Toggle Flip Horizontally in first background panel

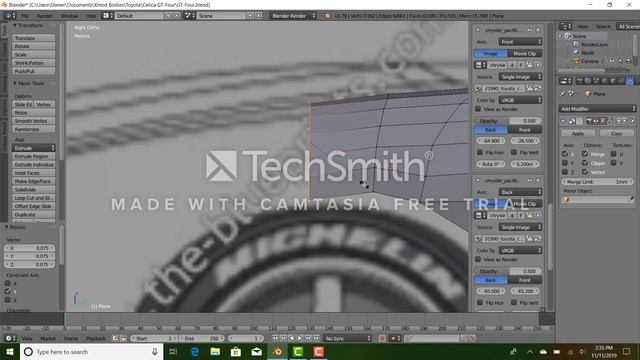point(480,152)
